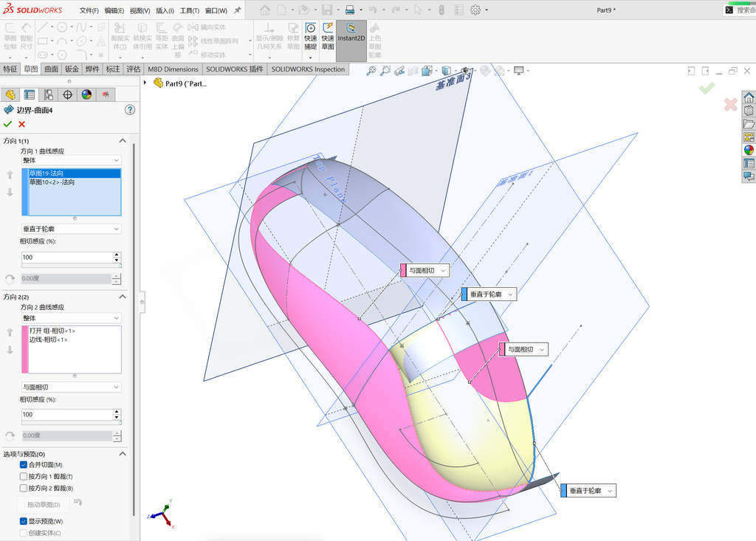Open the FeatureManager design tree tab
The width and height of the screenshot is (756, 541).
10,94
